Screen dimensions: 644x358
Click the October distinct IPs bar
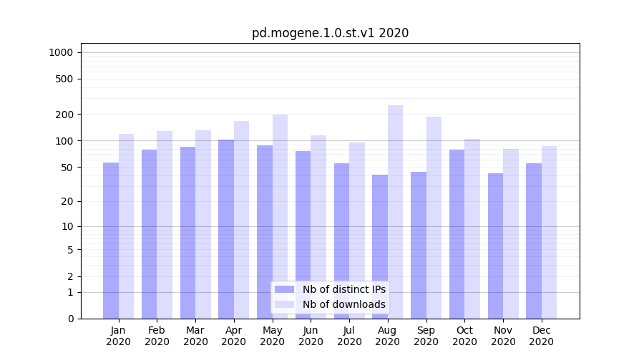pyautogui.click(x=457, y=234)
